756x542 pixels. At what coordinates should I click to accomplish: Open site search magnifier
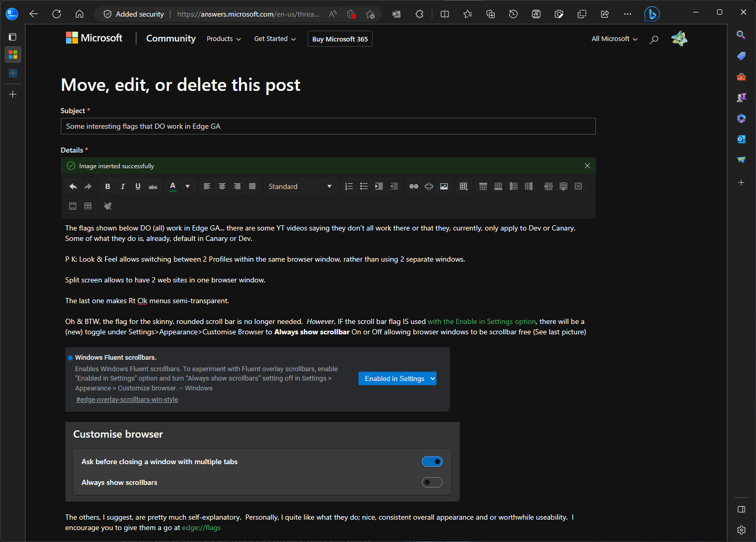point(654,39)
